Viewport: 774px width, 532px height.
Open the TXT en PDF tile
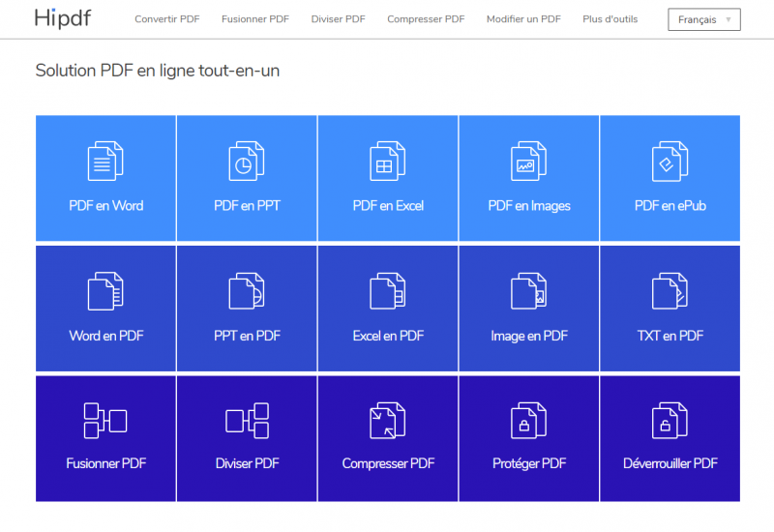[x=670, y=309]
